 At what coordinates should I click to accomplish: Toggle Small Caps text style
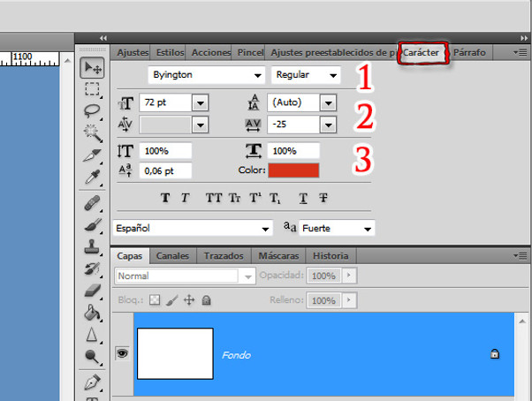pos(234,198)
